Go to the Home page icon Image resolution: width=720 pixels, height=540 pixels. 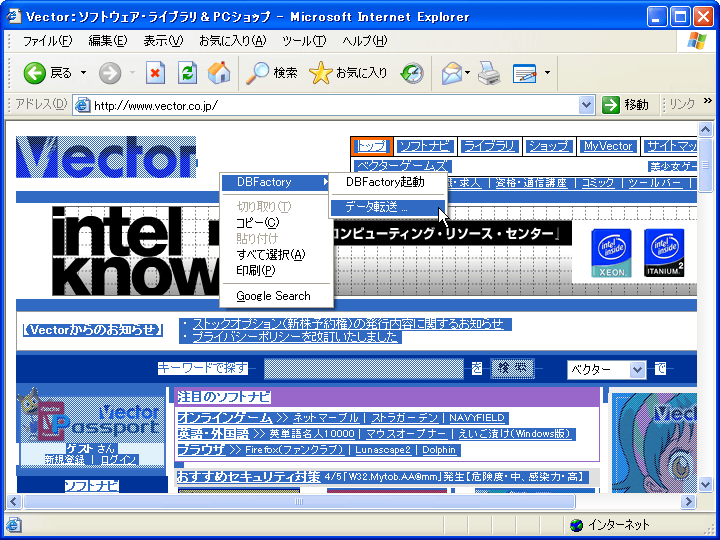[x=219, y=73]
